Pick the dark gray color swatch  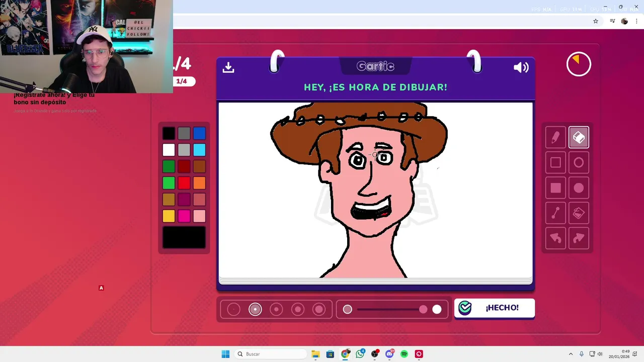click(184, 133)
